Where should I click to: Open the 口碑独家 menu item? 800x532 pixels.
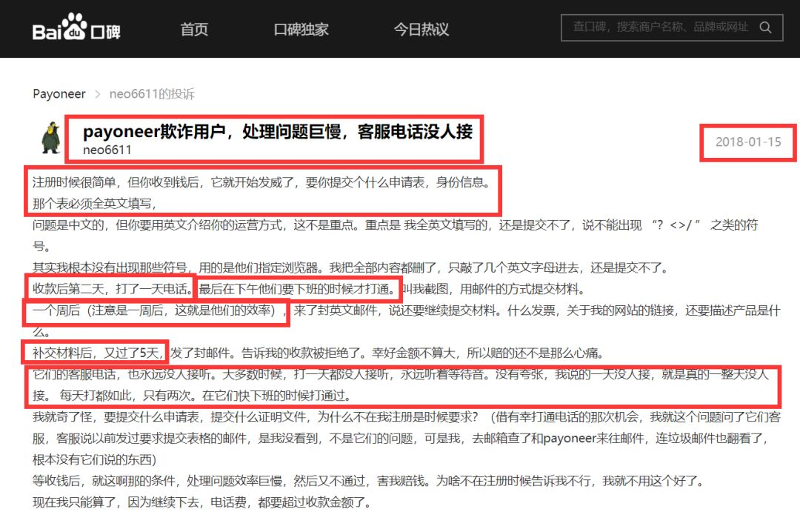point(301,29)
